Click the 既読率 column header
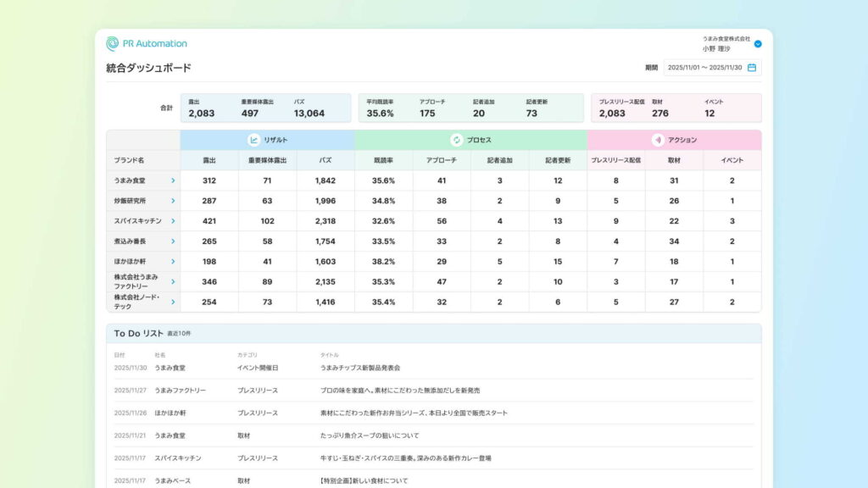The height and width of the screenshot is (488, 868). pyautogui.click(x=384, y=160)
